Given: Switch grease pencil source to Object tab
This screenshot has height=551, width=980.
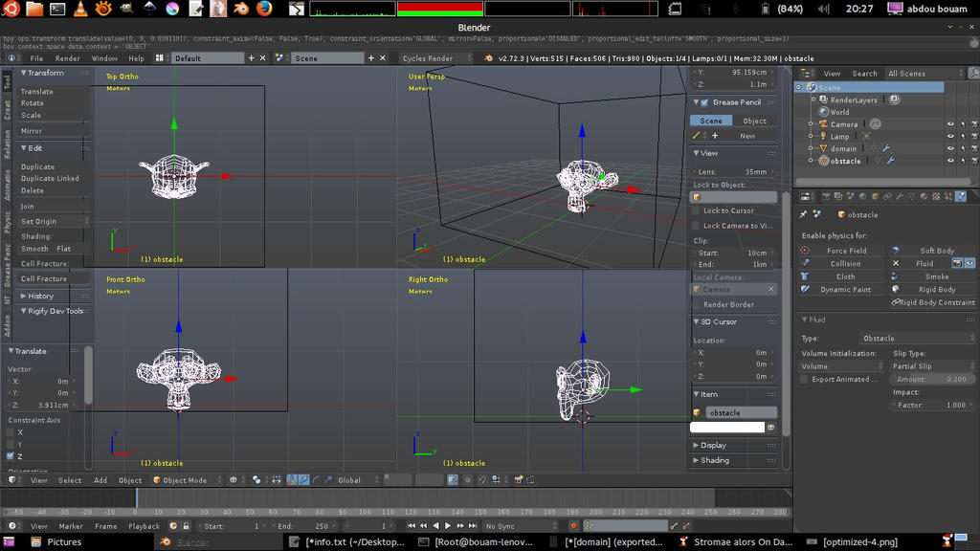Looking at the screenshot, I should coord(754,121).
